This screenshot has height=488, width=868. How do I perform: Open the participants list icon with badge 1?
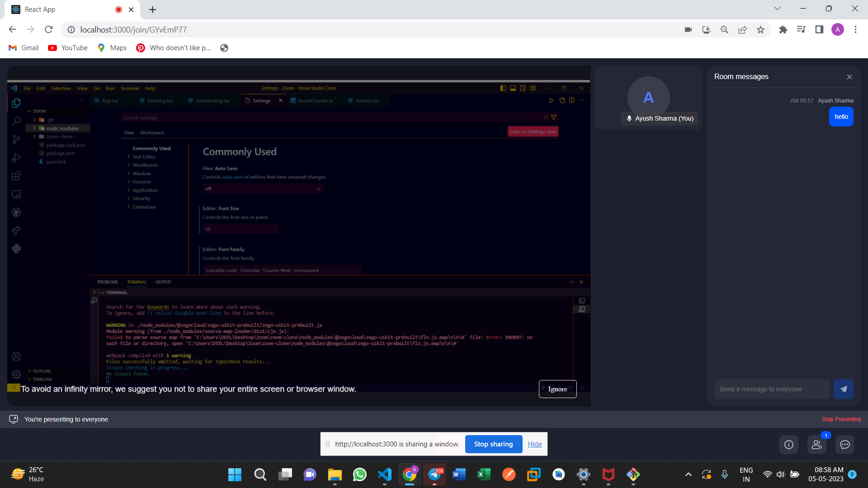(x=816, y=445)
